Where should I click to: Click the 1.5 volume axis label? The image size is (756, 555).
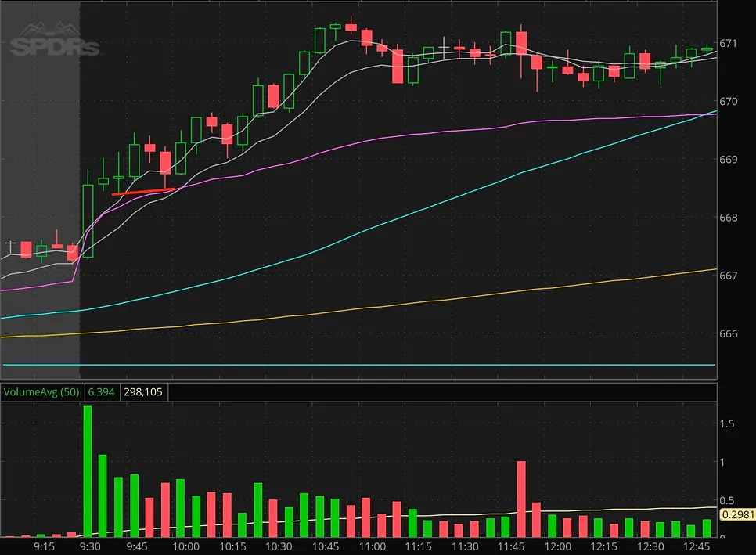[726, 423]
